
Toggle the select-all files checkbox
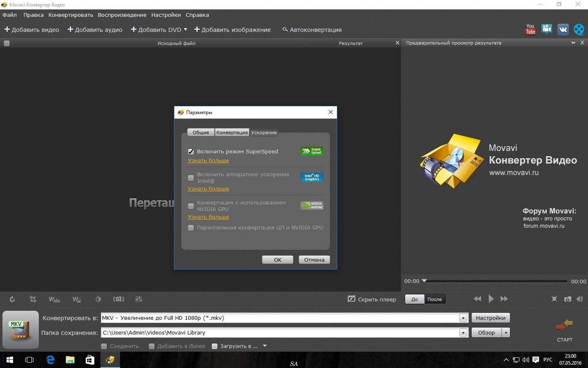click(x=7, y=43)
